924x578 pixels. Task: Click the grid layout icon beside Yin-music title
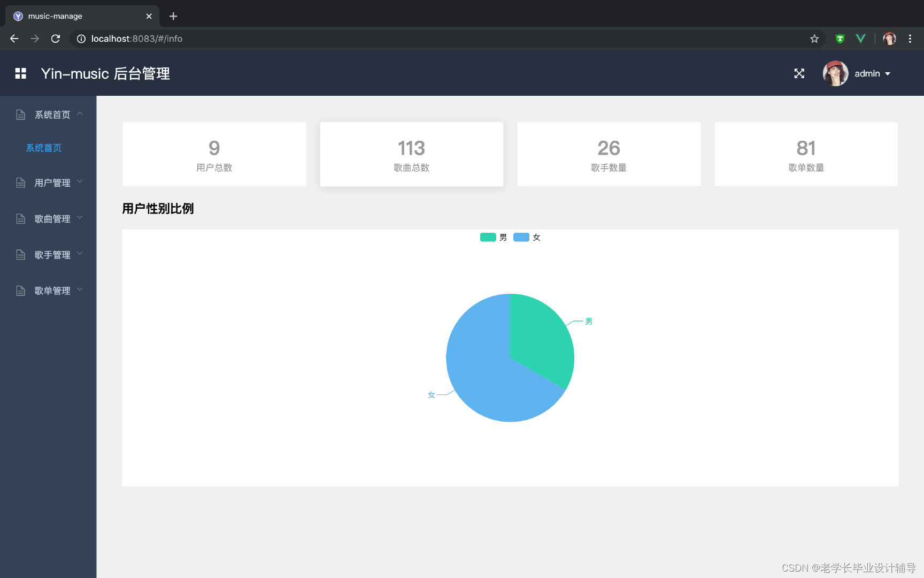(x=20, y=73)
